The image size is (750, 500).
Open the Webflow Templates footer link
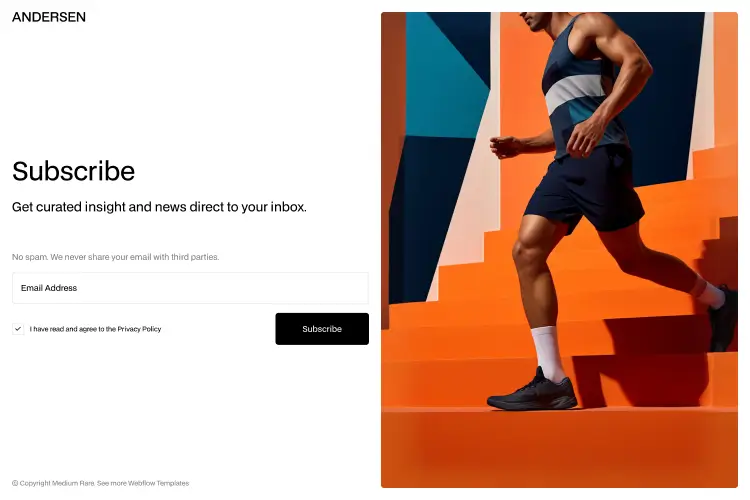coord(158,483)
